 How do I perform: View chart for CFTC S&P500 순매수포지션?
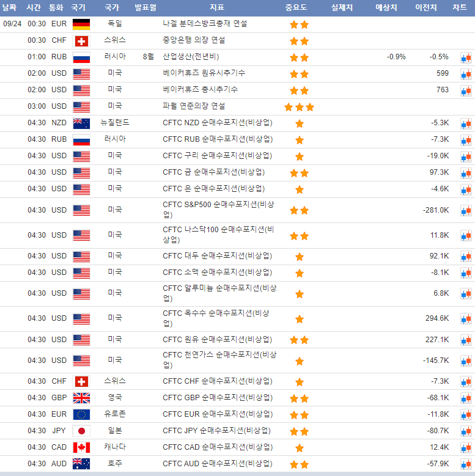[466, 210]
